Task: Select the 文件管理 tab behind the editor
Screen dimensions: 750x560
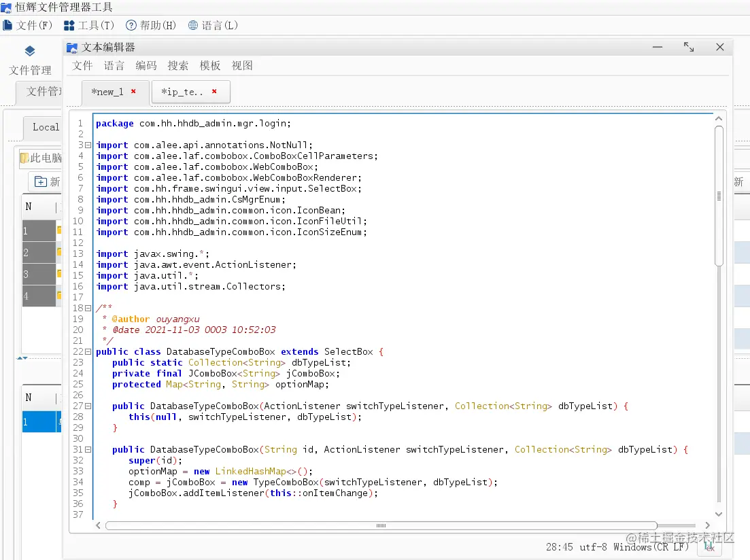Action: pos(39,92)
